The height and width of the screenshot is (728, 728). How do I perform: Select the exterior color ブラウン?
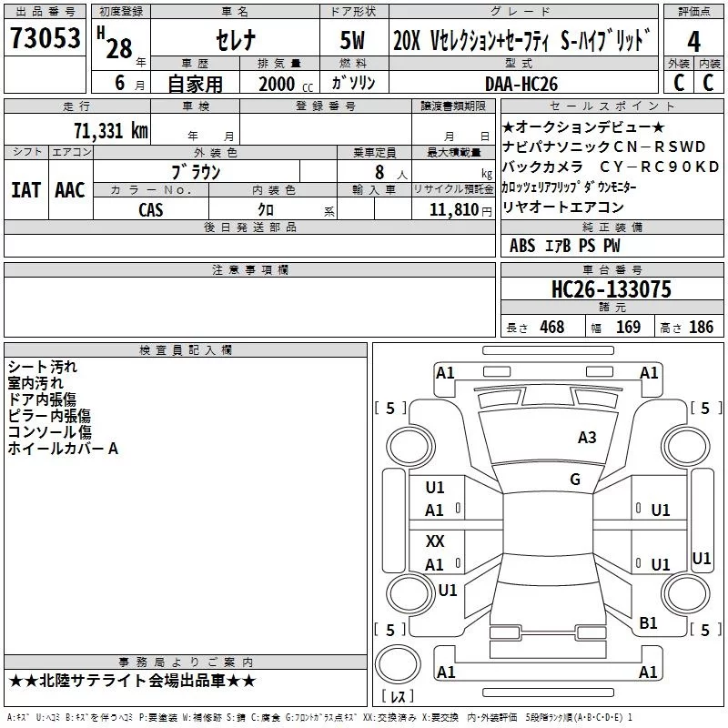(x=196, y=172)
